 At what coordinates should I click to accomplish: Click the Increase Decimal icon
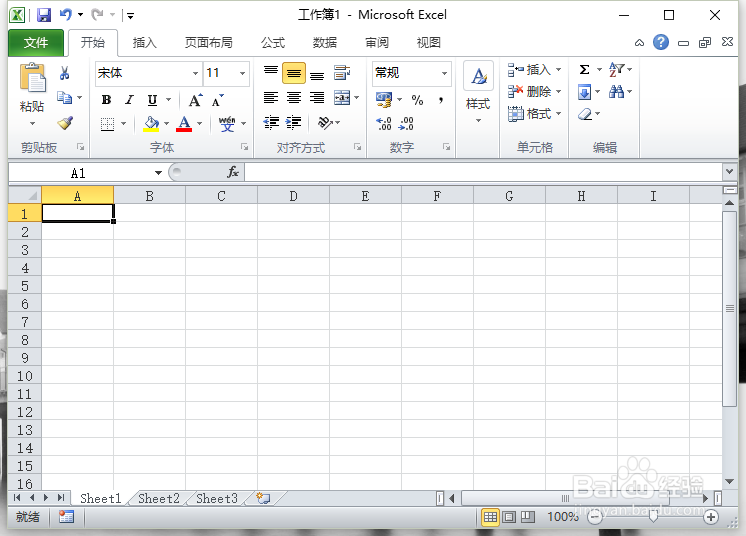(x=384, y=124)
